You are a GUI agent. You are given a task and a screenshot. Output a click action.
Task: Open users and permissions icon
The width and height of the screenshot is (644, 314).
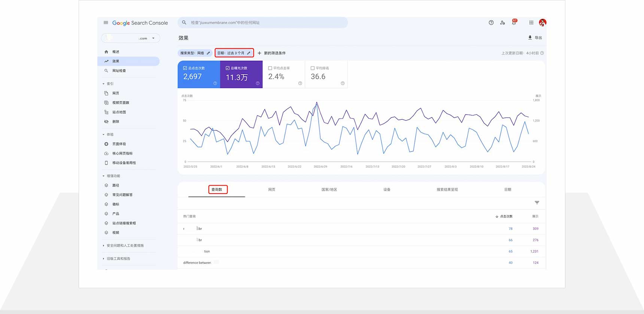point(502,23)
